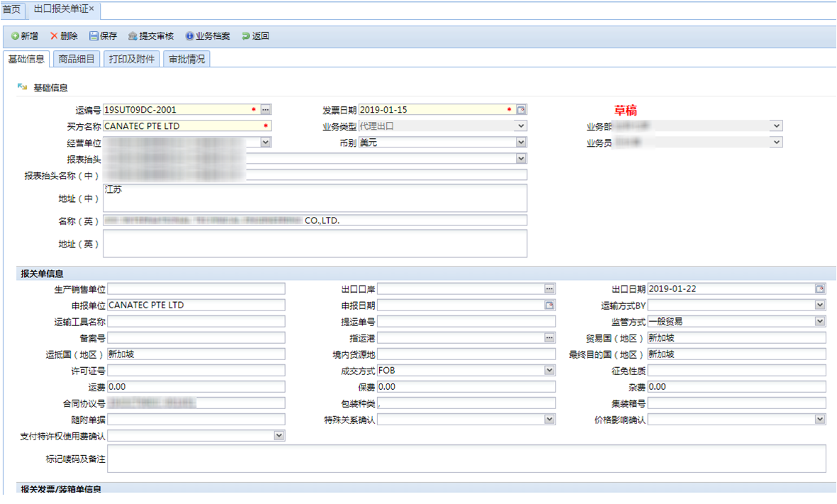
Task: Click the ellipsis lookup button for 指运港
Action: pos(549,338)
